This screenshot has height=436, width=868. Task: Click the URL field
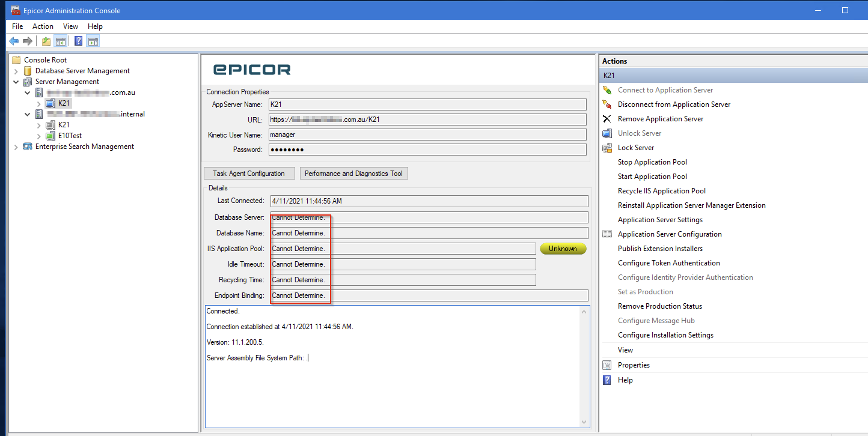pos(427,120)
